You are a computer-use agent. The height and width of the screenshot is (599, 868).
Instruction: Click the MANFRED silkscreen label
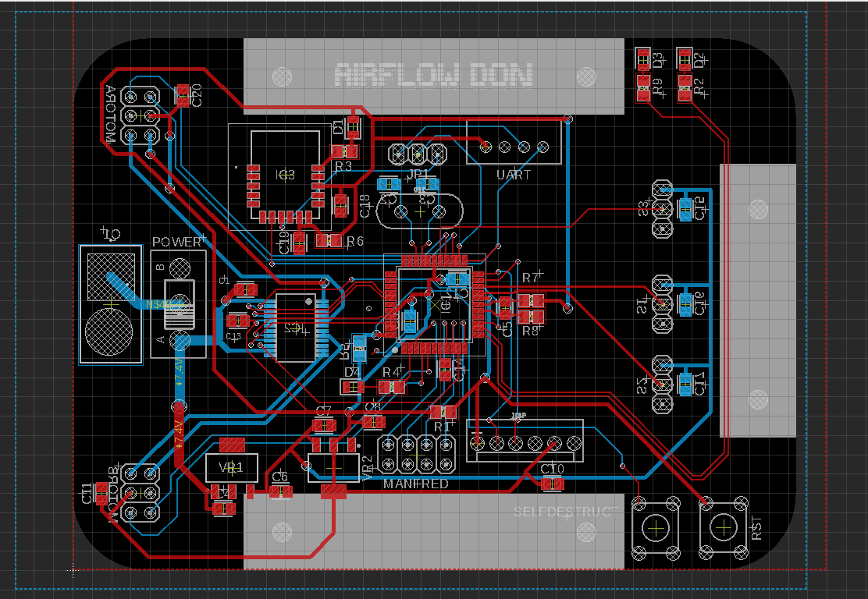(416, 484)
